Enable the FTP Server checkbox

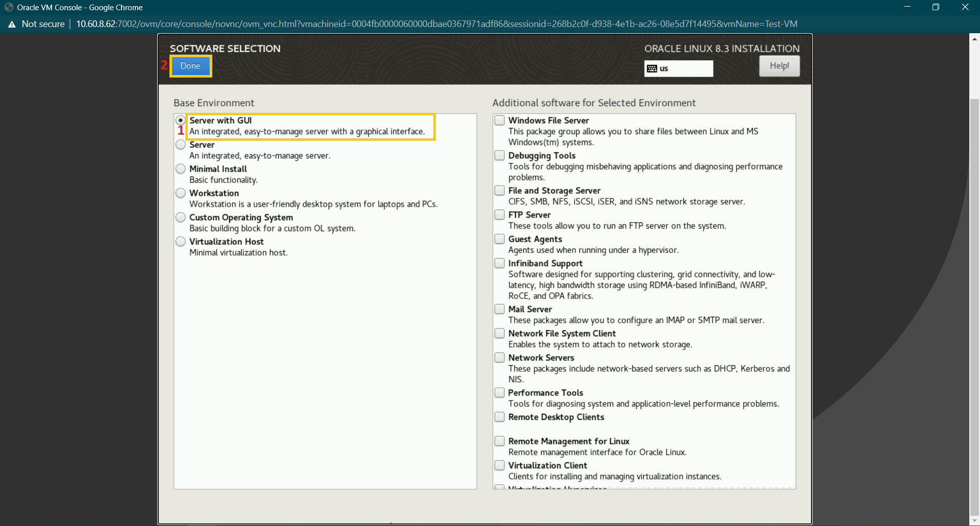pos(500,215)
